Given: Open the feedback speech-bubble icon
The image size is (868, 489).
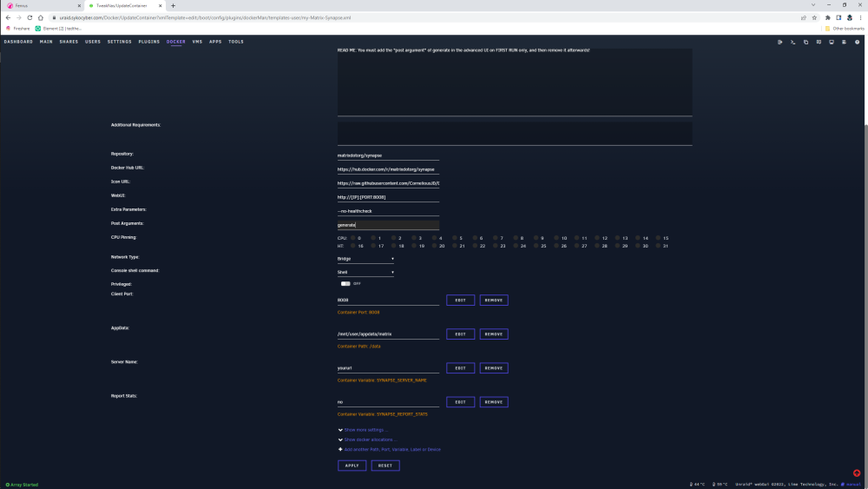Looking at the screenshot, I should tap(819, 42).
